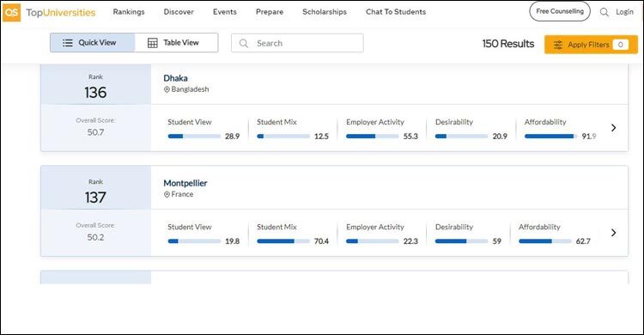Viewport: 644px width, 335px height.
Task: Show more Montpellier indicators with chevron
Action: tap(613, 233)
